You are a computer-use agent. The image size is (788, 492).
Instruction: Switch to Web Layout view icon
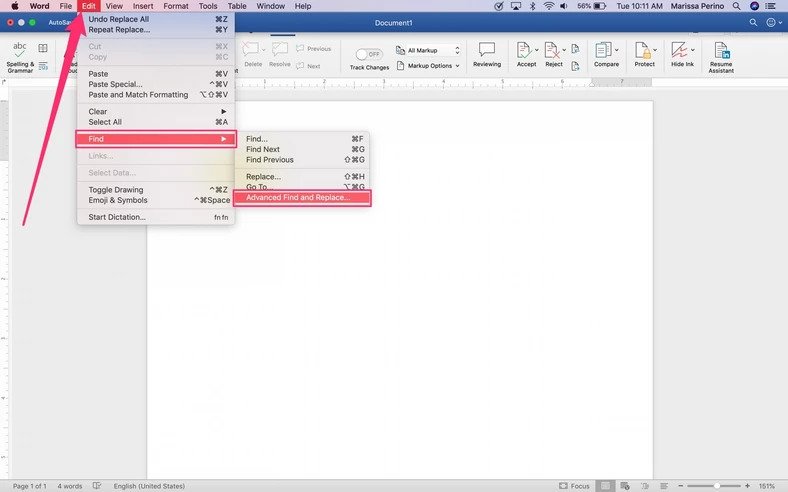(625, 486)
